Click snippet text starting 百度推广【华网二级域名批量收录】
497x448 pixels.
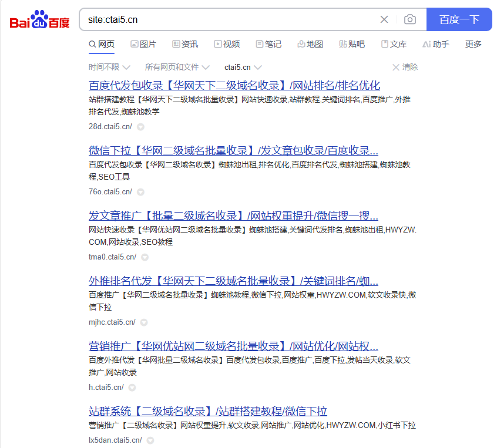pyautogui.click(x=252, y=301)
